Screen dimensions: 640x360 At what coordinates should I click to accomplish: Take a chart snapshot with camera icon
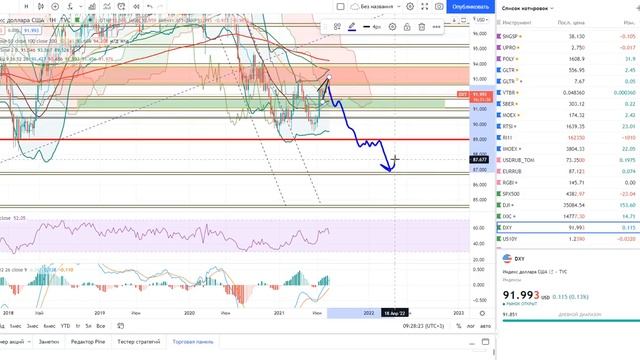tap(439, 7)
